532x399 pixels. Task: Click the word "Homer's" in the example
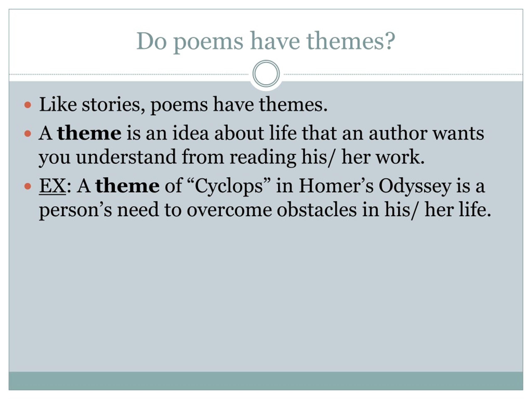pyautogui.click(x=336, y=186)
